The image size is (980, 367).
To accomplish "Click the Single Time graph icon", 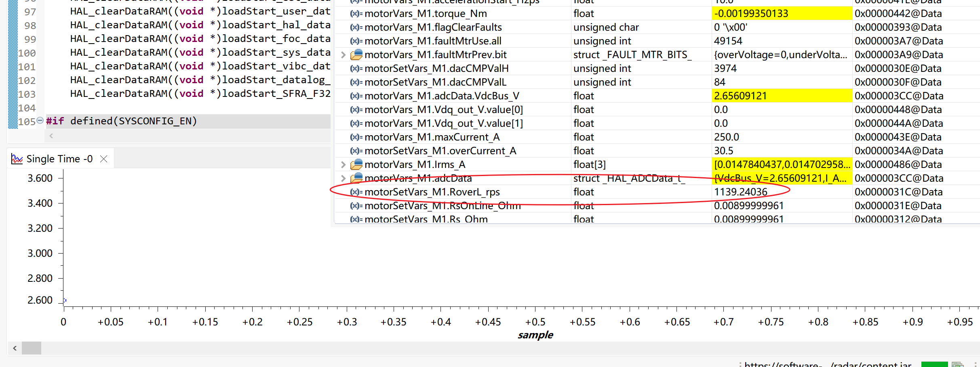I will pos(17,159).
